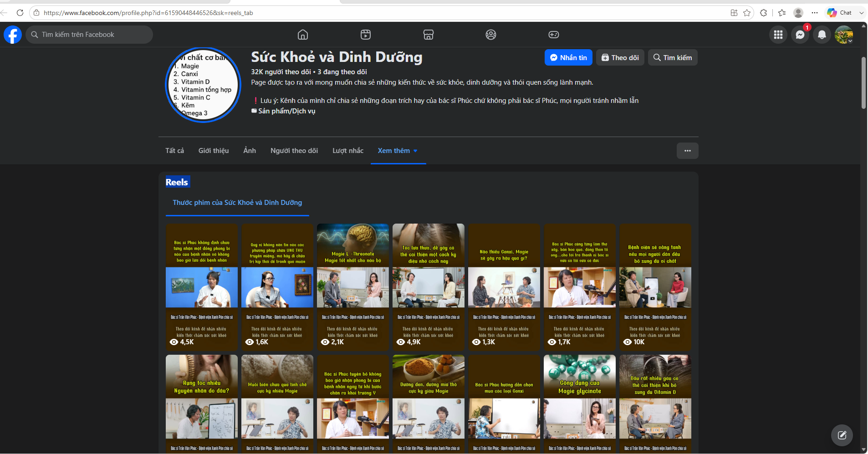Click the Facebook logo
This screenshot has height=454, width=868.
(13, 35)
